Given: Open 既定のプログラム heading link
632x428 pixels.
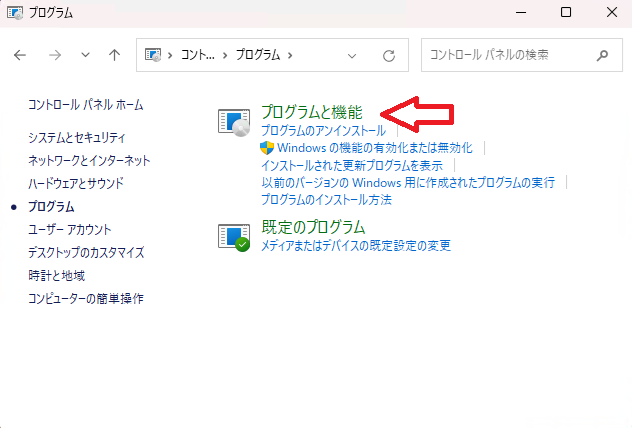Looking at the screenshot, I should click(x=313, y=227).
